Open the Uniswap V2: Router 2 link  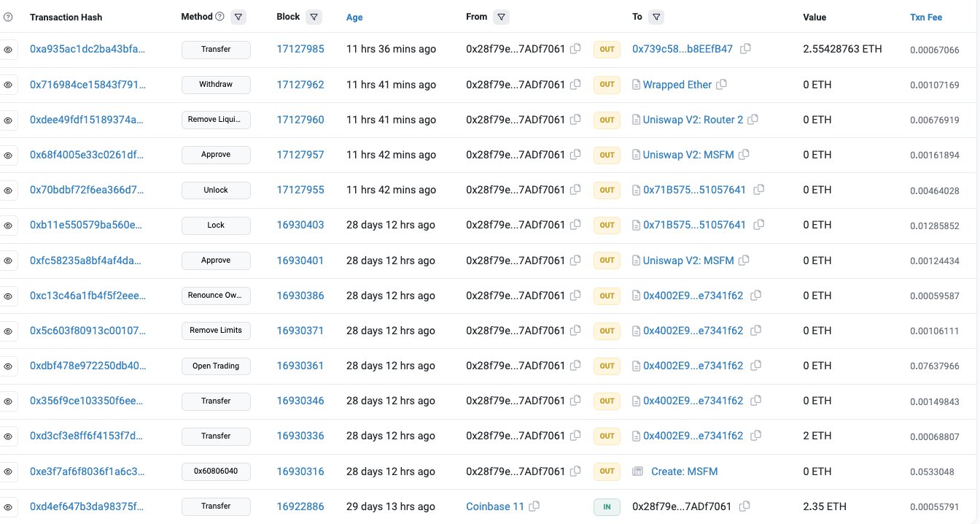693,120
